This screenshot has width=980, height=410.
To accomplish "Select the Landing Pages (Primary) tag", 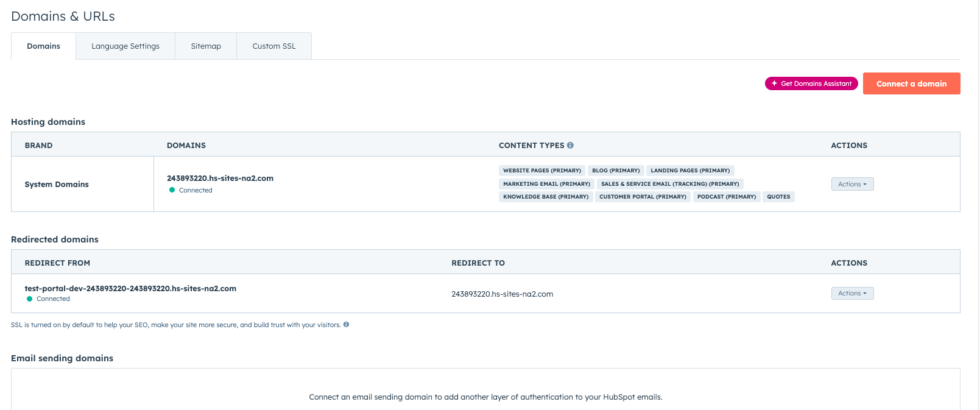I will coord(689,171).
